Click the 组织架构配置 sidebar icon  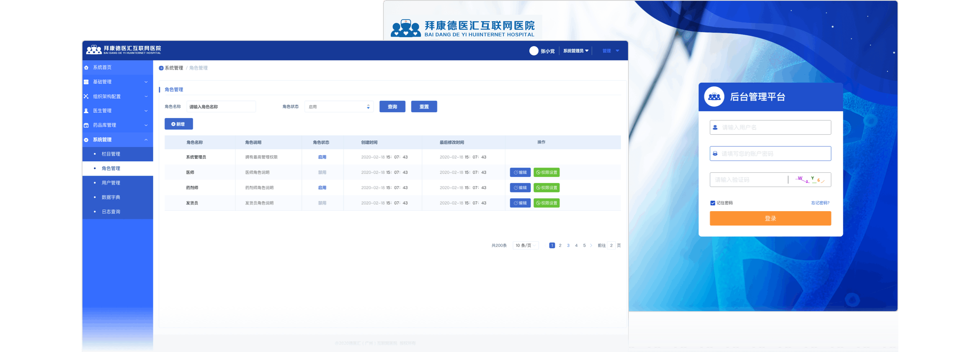(x=86, y=96)
